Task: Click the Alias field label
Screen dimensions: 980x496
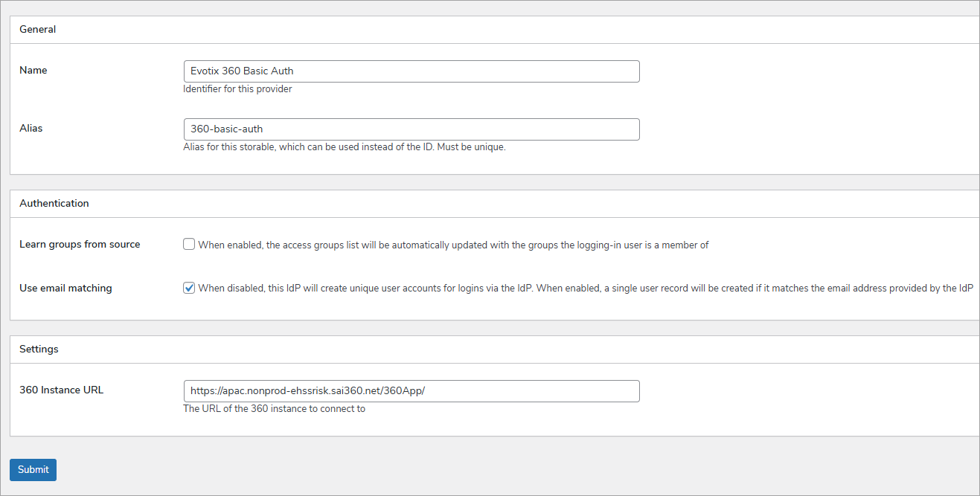Action: (x=31, y=128)
